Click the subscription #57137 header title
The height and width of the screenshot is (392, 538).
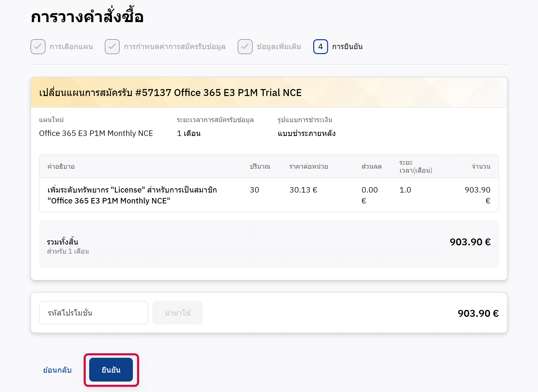coord(170,93)
